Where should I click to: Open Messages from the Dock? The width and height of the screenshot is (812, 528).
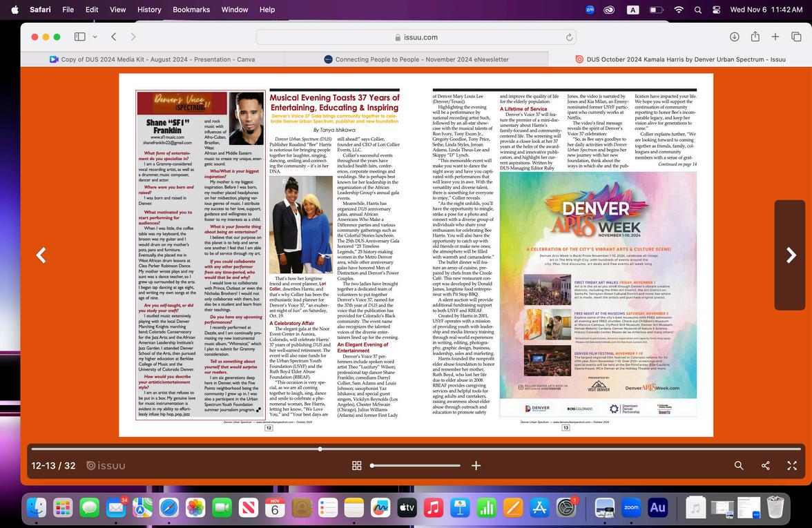pos(89,508)
